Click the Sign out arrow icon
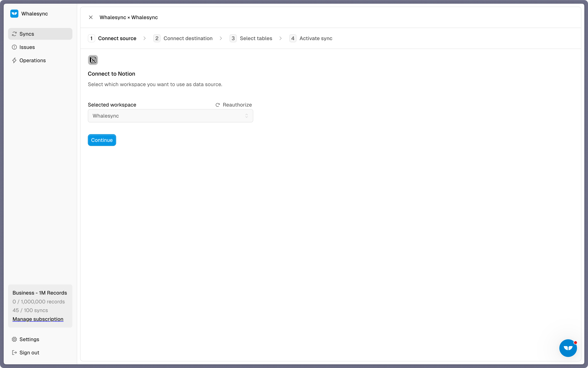 [14, 353]
